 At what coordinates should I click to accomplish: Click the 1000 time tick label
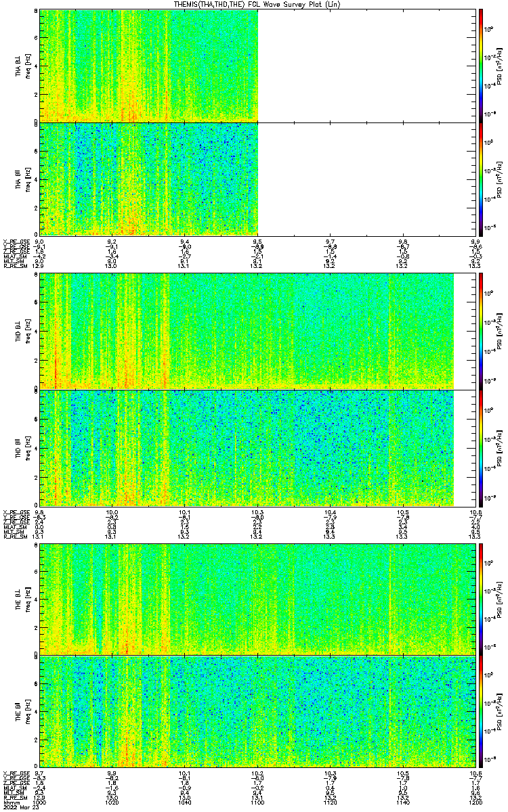[x=40, y=803]
